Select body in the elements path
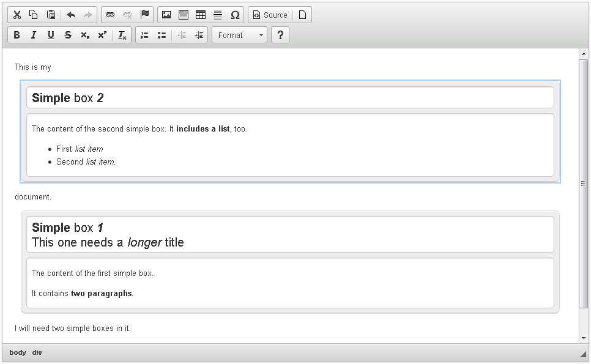 18,352
